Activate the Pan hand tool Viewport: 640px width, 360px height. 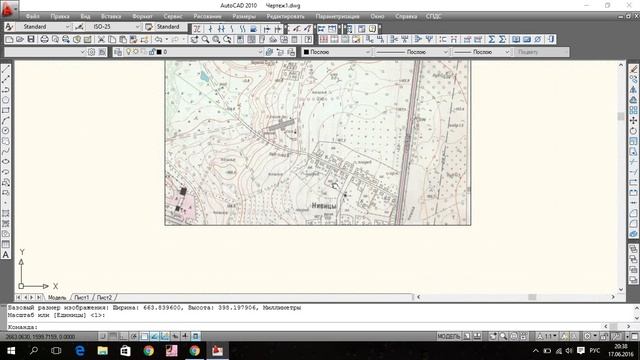(194, 40)
